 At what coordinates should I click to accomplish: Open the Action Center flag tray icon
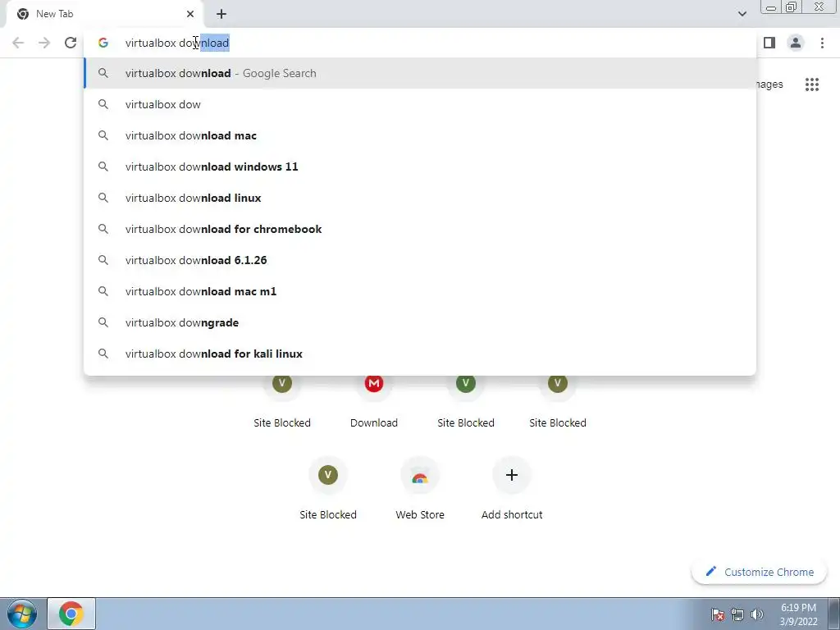tap(717, 614)
